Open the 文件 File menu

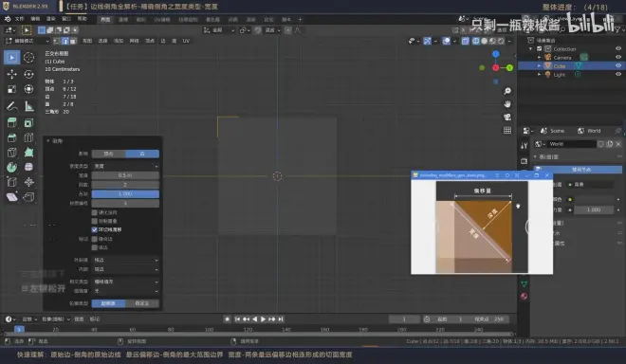point(19,19)
